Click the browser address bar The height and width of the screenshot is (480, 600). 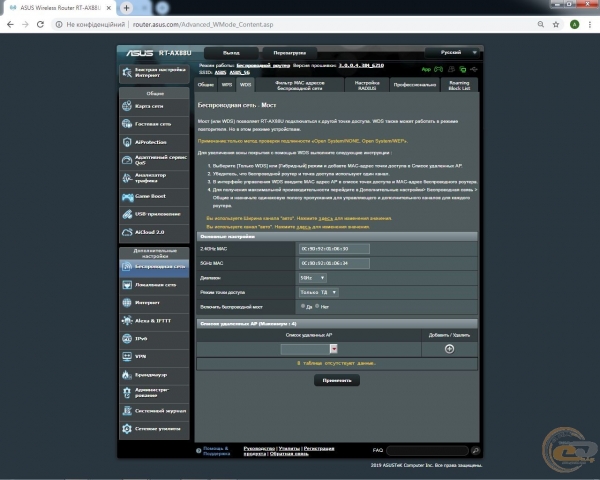click(x=295, y=24)
